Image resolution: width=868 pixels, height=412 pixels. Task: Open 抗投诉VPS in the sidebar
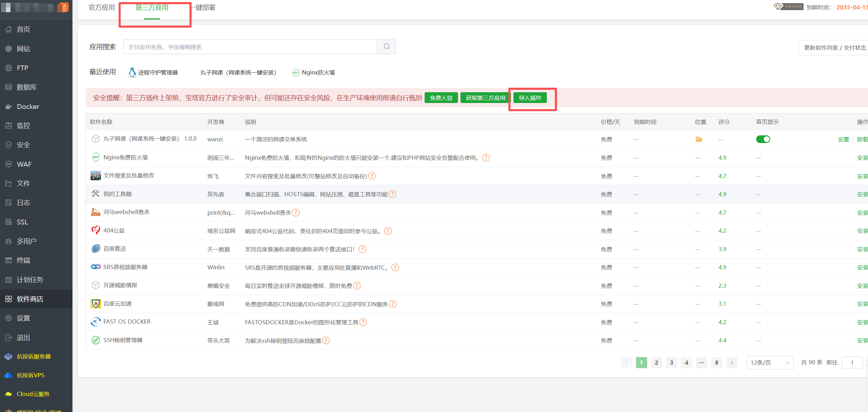(x=31, y=375)
